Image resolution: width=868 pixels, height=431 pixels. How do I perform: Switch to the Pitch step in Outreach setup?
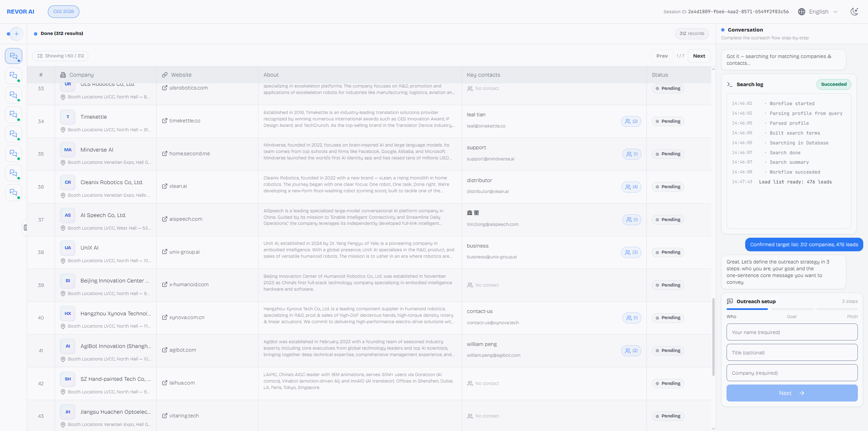(x=852, y=316)
